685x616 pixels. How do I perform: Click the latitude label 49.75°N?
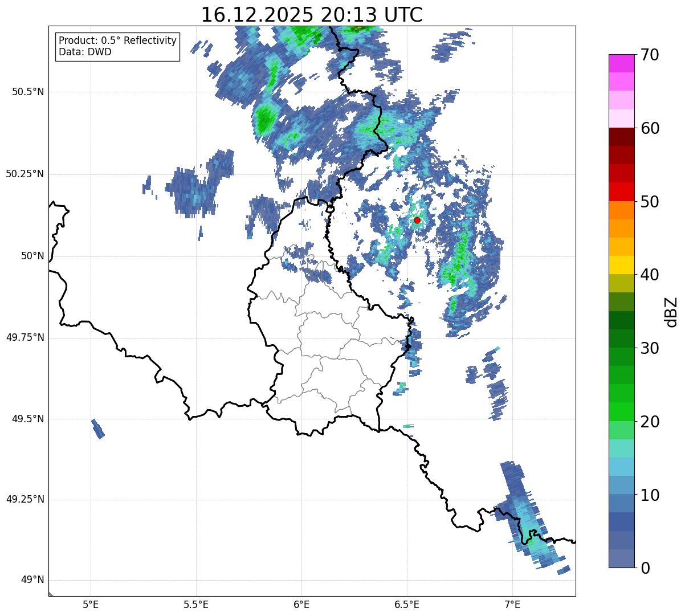25,337
